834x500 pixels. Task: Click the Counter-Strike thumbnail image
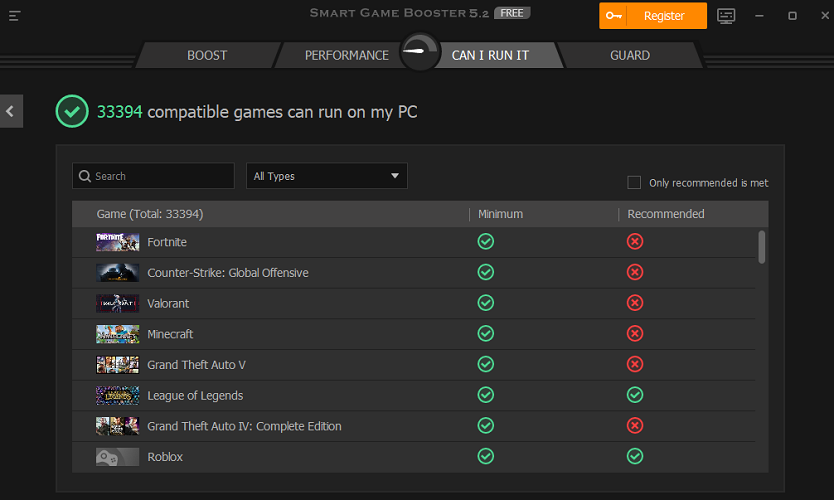pyautogui.click(x=118, y=273)
